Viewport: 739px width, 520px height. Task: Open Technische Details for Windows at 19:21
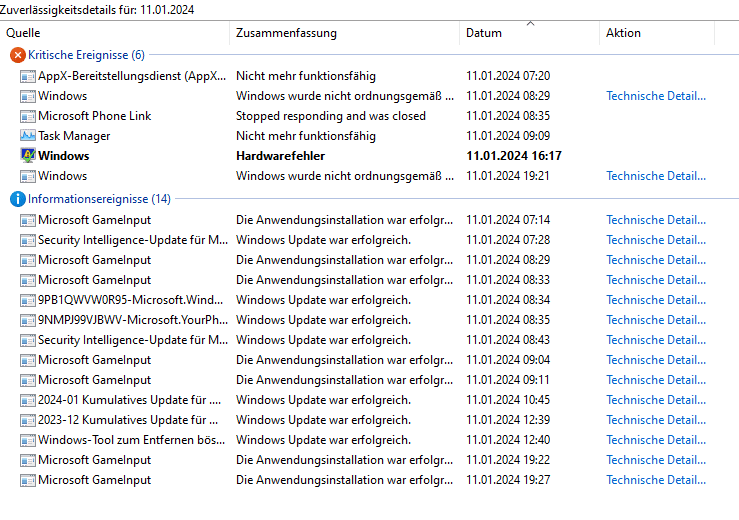(656, 176)
